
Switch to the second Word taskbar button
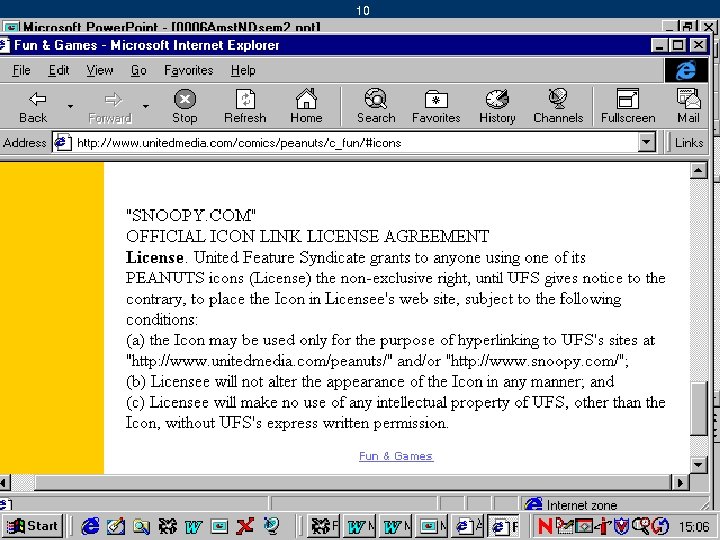pyautogui.click(x=395, y=526)
